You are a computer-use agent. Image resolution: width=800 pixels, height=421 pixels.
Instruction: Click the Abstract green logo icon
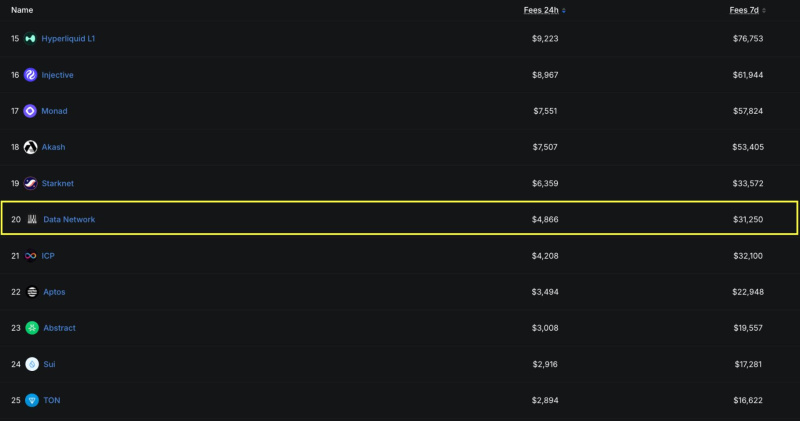(32, 328)
